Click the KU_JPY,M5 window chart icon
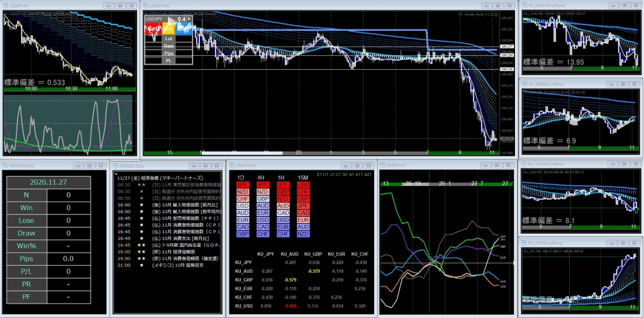 click(x=523, y=241)
